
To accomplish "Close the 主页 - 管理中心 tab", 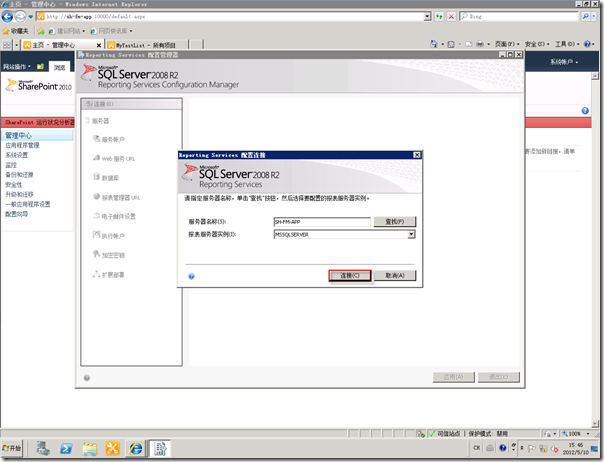I will coord(99,45).
